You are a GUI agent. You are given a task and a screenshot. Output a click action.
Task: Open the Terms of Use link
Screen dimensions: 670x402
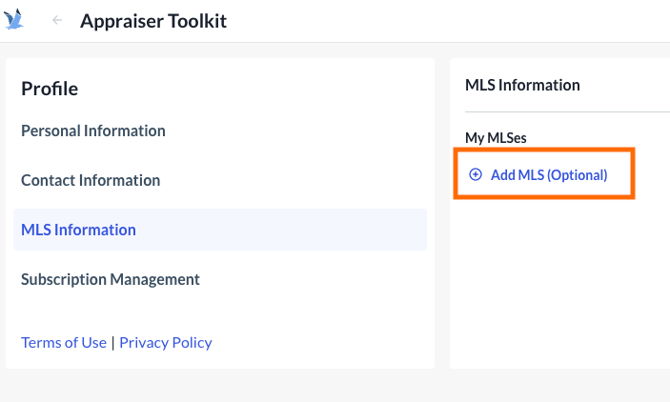coord(63,342)
